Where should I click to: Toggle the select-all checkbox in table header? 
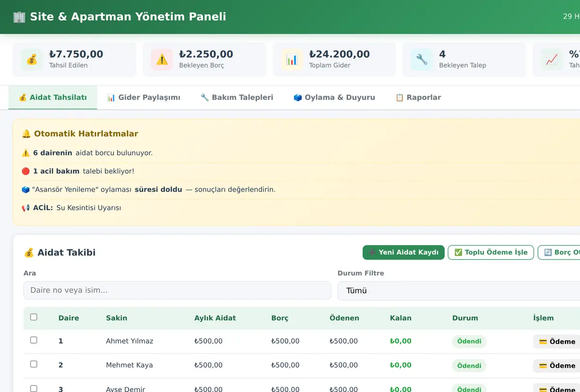[34, 317]
